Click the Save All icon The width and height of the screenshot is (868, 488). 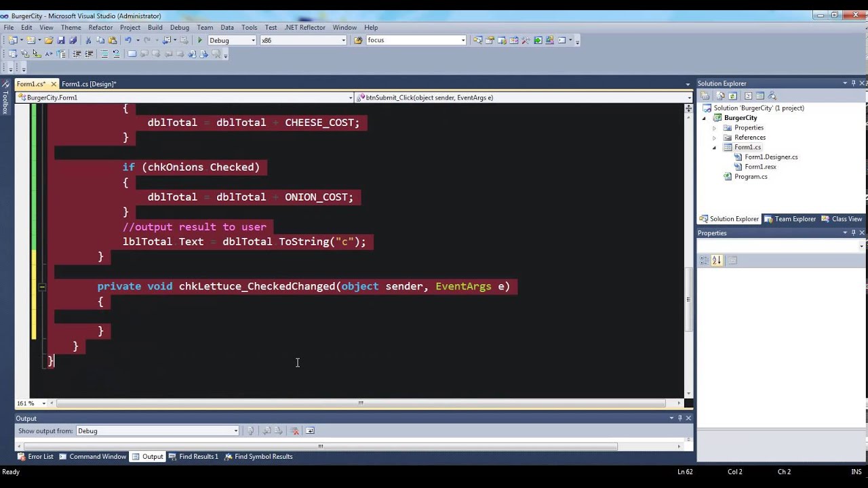[73, 40]
